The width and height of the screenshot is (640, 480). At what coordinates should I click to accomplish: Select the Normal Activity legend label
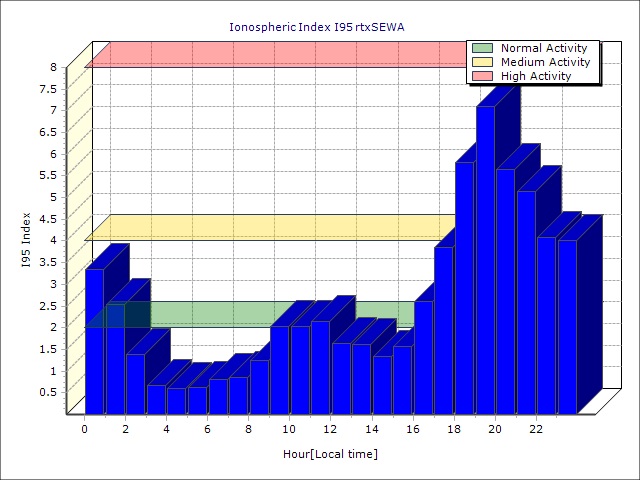click(x=544, y=48)
